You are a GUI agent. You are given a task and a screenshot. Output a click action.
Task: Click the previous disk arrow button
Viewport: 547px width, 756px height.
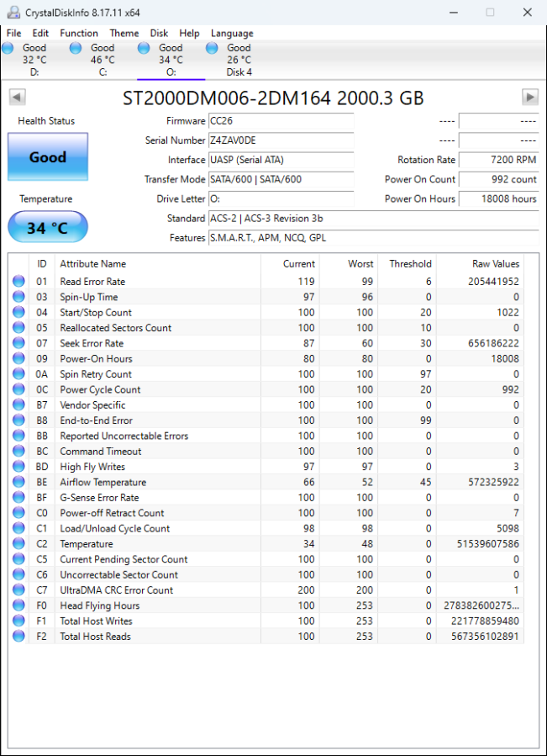17,98
